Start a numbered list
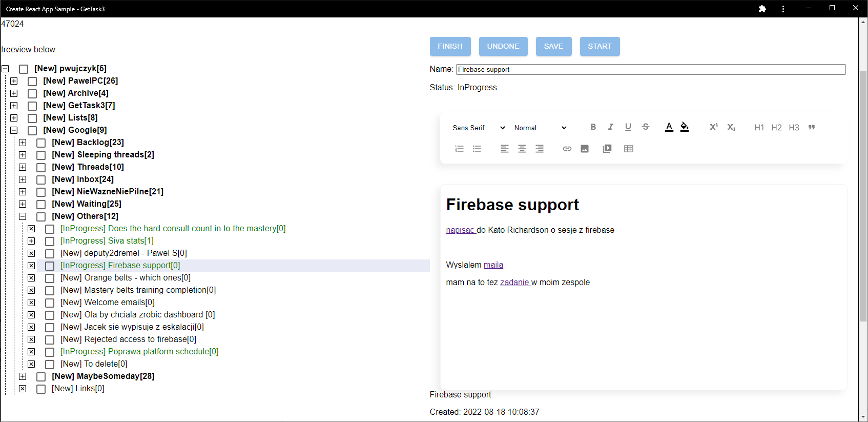This screenshot has width=868, height=422. click(459, 149)
